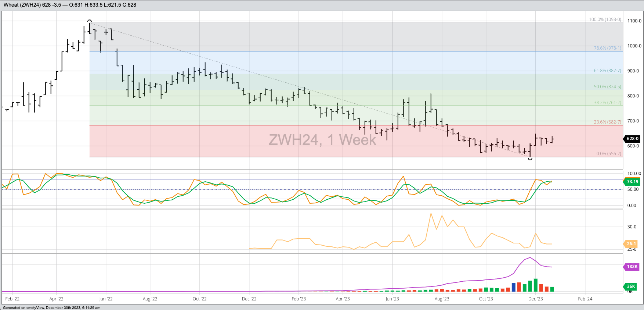The width and height of the screenshot is (644, 310).
Task: Click the green 36K volume badge
Action: [631, 286]
